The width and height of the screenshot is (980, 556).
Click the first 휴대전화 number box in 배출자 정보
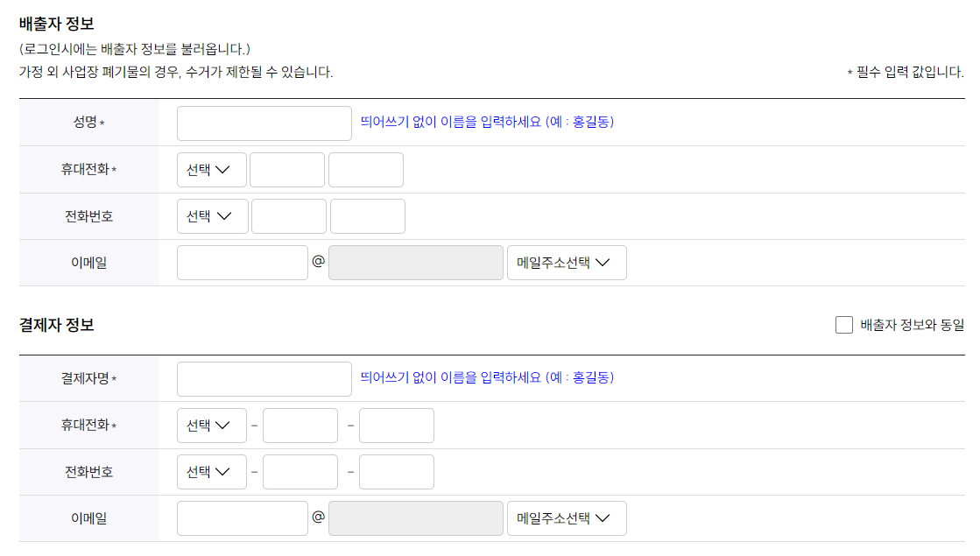click(286, 170)
